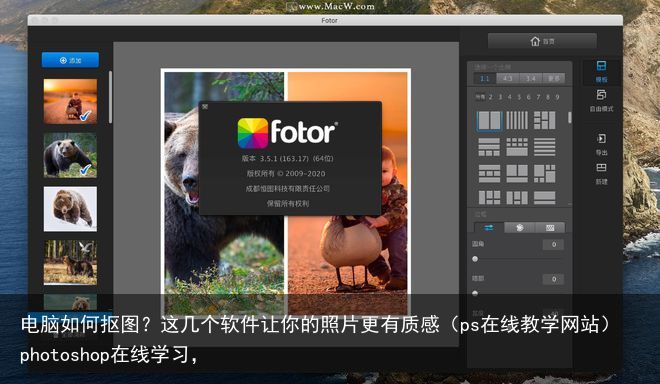Choose the two wide horizontal bars template
Image resolution: width=660 pixels, height=384 pixels.
(545, 198)
